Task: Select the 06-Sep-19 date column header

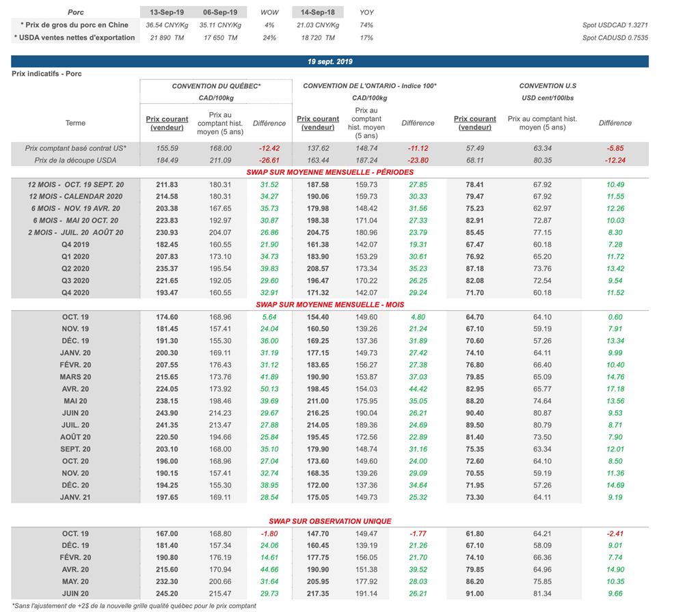Action: (219, 12)
